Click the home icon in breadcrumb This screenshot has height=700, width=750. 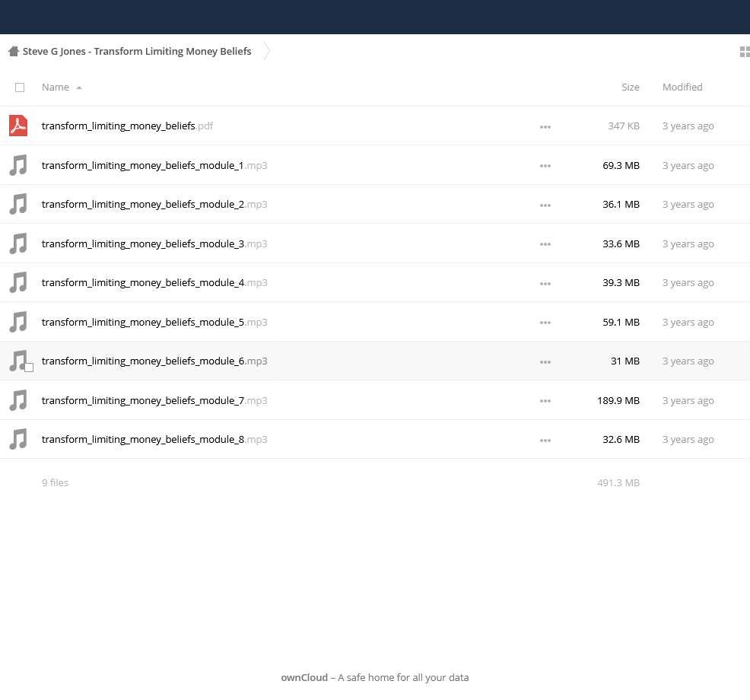pyautogui.click(x=14, y=51)
